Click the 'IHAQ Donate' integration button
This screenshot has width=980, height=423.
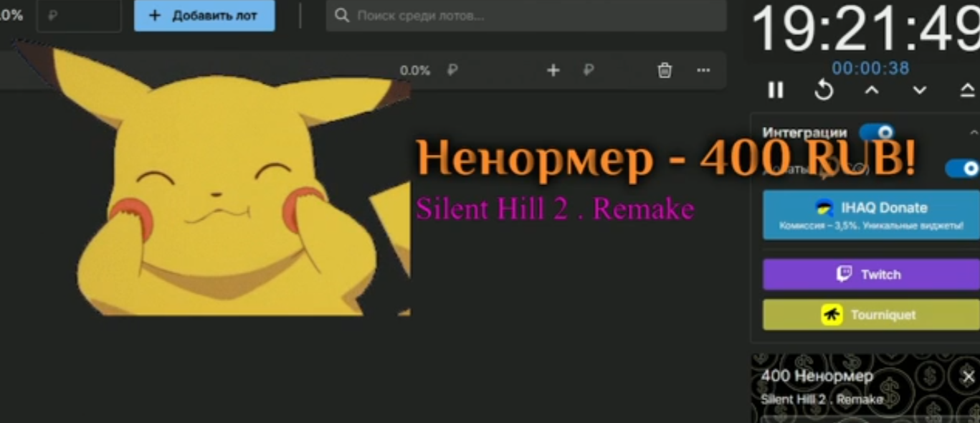871,214
